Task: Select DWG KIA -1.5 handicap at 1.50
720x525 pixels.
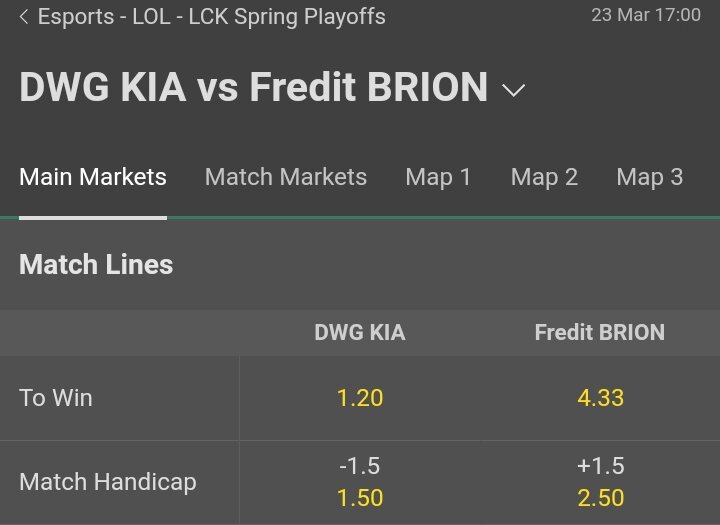Action: tap(360, 482)
